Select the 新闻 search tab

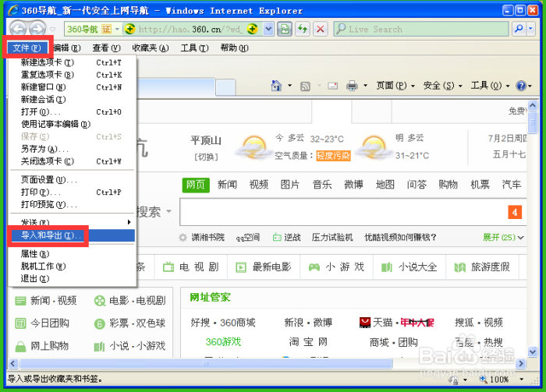click(227, 185)
